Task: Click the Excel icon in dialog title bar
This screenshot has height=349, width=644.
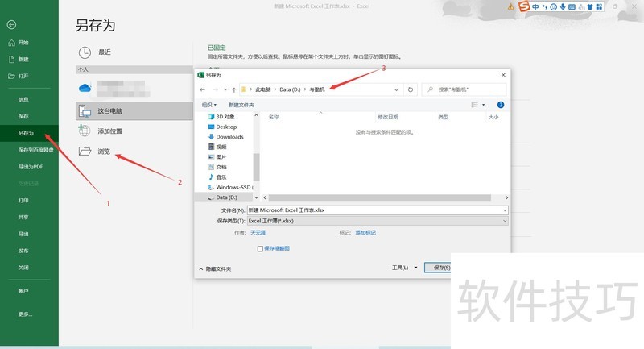Action: click(x=200, y=75)
